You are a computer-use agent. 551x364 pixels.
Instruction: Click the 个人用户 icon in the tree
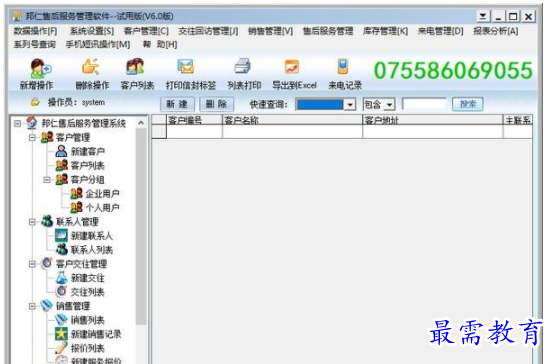[x=76, y=207]
